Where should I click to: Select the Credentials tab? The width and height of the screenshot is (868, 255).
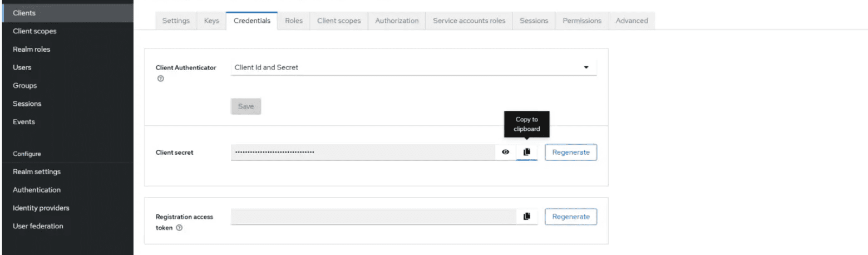tap(252, 21)
